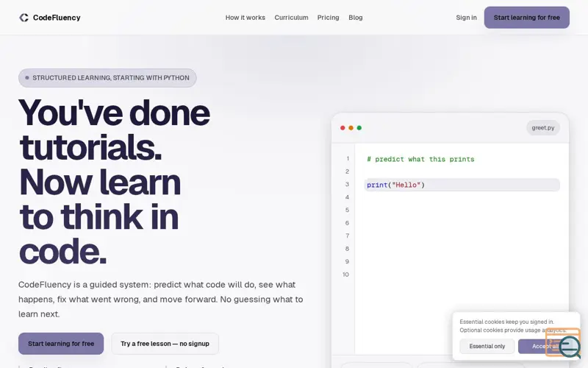This screenshot has height=368, width=588.
Task: Click header Start learning for free button
Action: (x=526, y=18)
